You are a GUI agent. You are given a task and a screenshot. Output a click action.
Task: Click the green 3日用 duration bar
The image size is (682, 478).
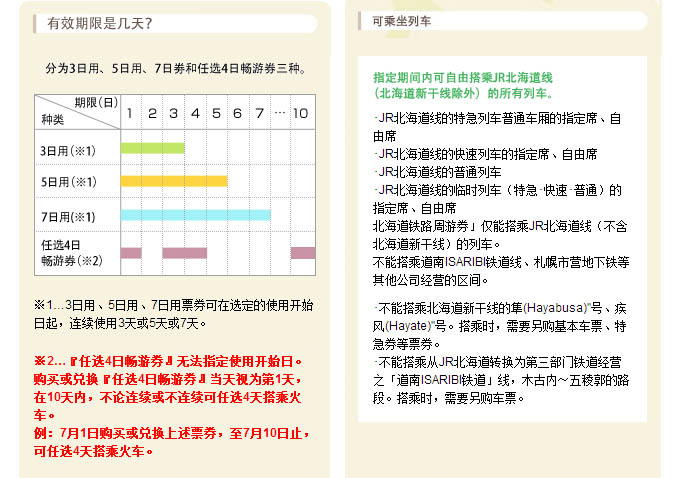tap(152, 149)
